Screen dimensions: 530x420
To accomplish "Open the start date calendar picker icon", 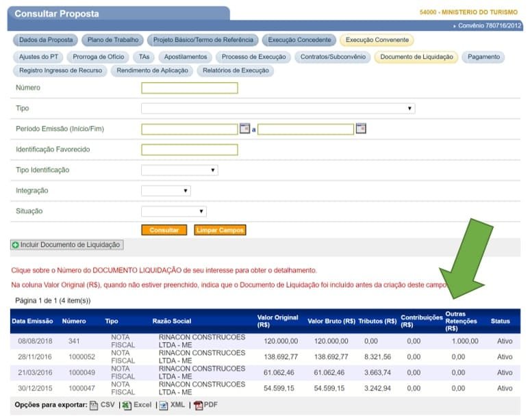I will (x=244, y=129).
